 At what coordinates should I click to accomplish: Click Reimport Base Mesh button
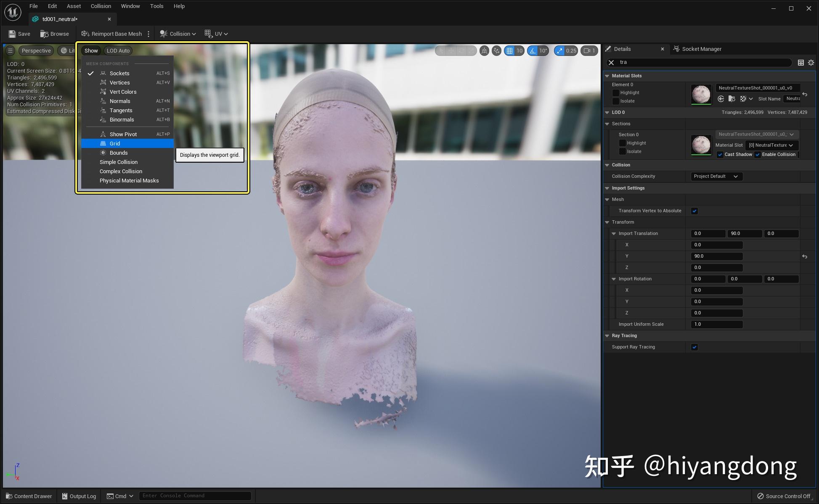point(112,34)
